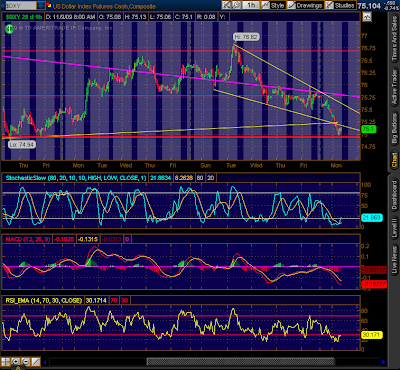Open the Style menu
400x370 pixels.
click(273, 5)
